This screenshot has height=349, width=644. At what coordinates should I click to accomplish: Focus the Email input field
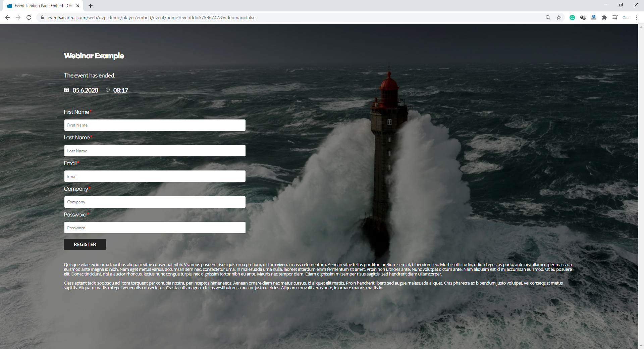[155, 176]
